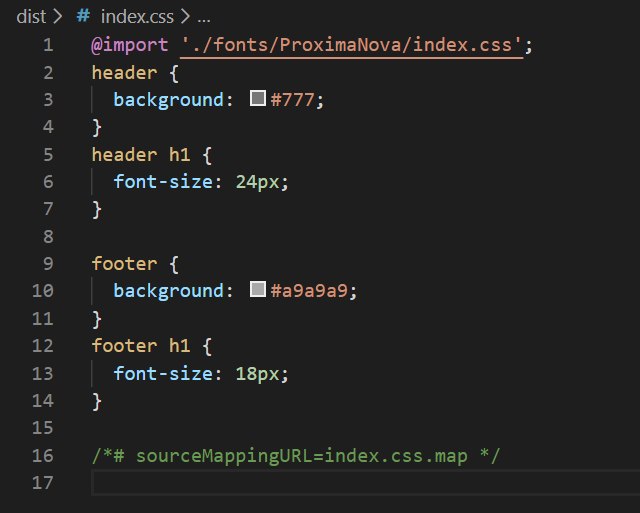The width and height of the screenshot is (640, 513).
Task: Click the 'header' selector on line 2
Action: [124, 73]
